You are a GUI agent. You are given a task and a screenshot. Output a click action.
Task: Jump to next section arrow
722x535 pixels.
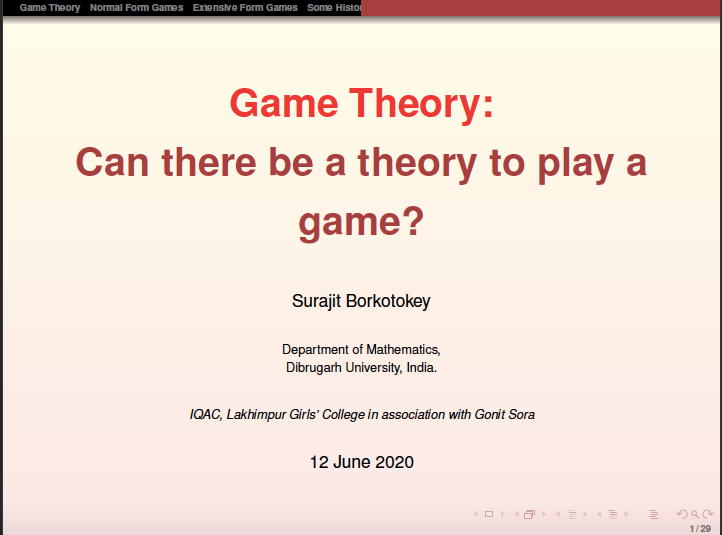coord(625,514)
